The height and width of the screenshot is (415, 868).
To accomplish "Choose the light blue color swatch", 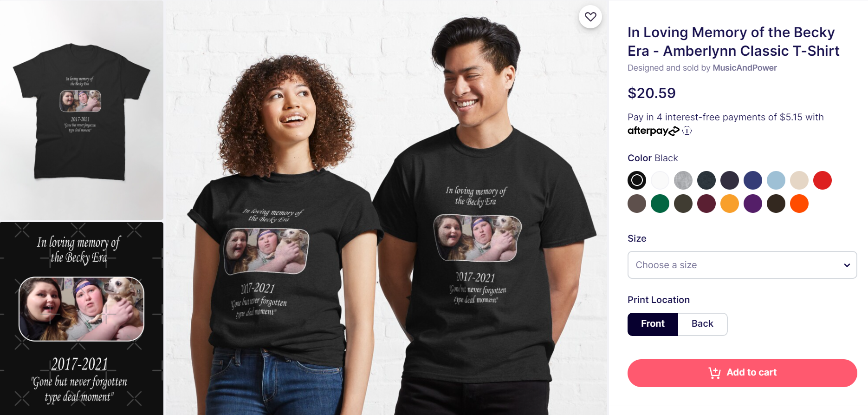I will (776, 180).
